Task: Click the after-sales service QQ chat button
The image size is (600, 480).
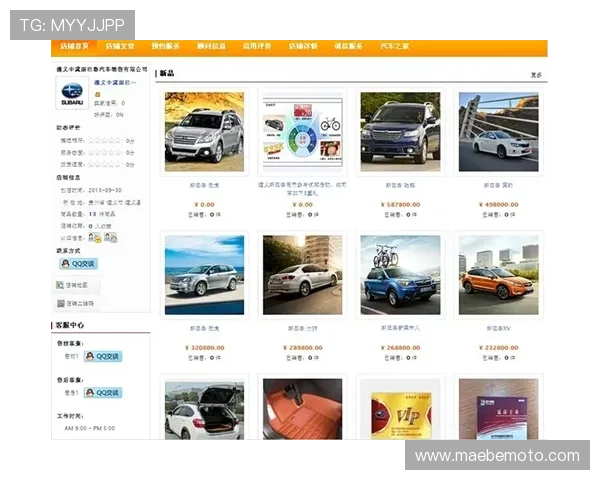Action: [108, 393]
